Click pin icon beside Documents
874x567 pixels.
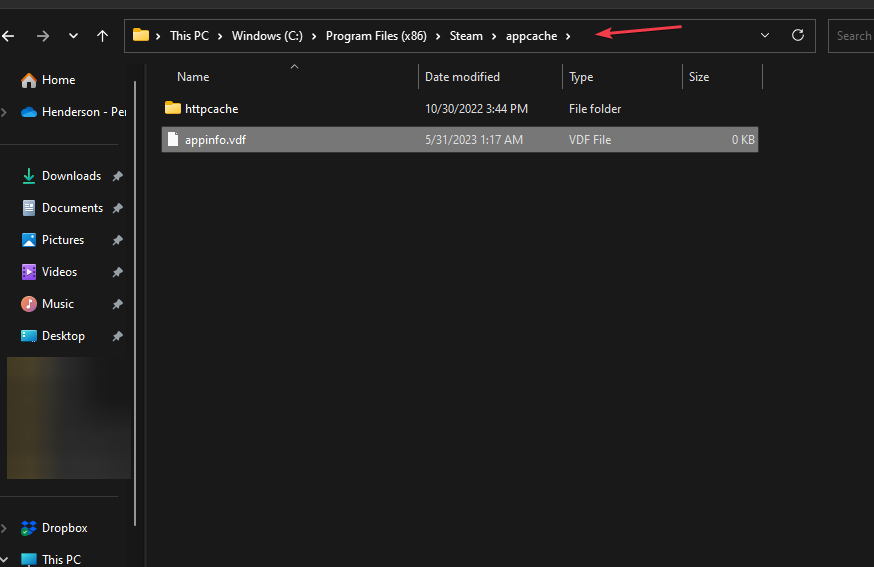(x=118, y=208)
